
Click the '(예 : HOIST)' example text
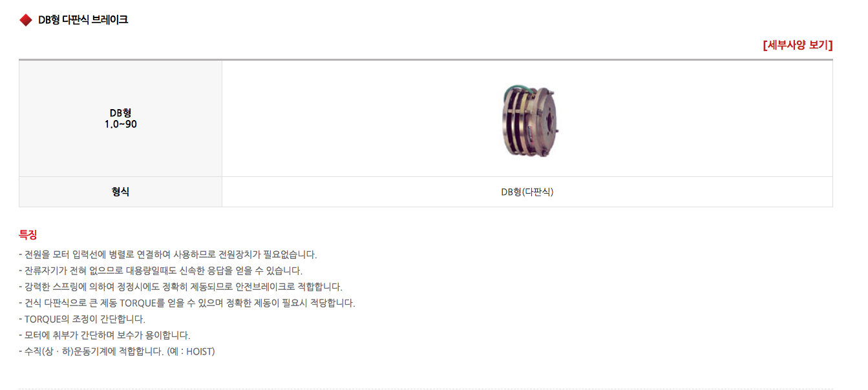191,351
